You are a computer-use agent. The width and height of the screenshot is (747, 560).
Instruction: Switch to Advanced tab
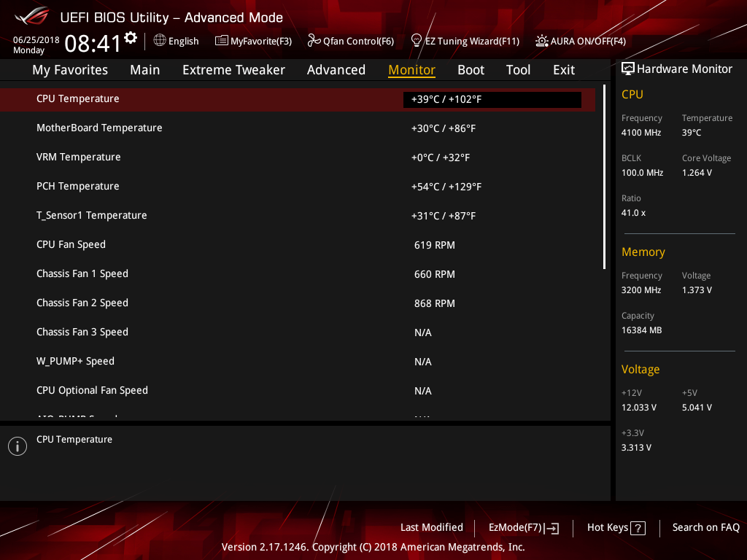coord(336,70)
